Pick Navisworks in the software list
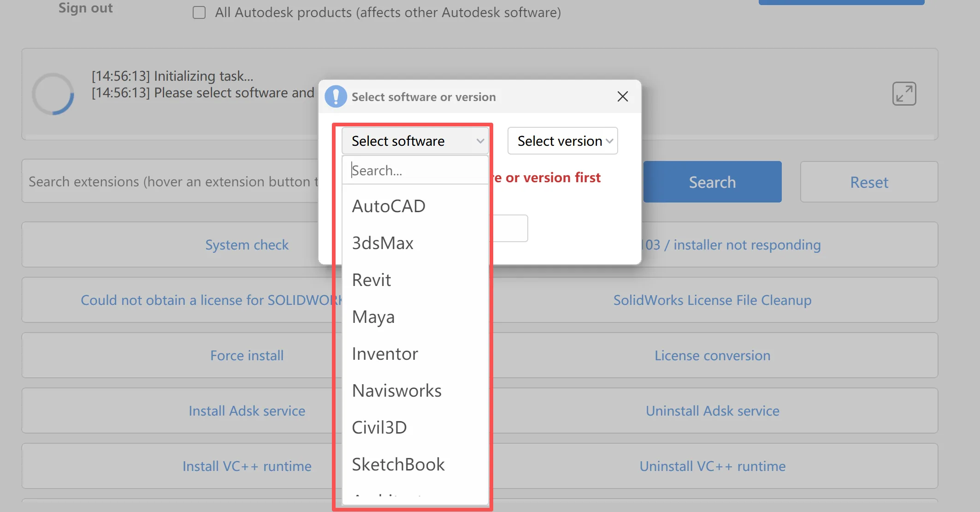980x512 pixels. pos(396,391)
